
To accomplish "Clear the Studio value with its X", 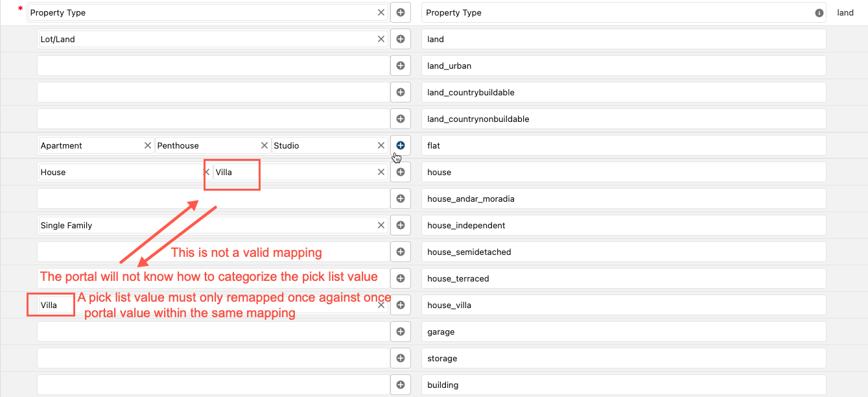I will click(381, 145).
